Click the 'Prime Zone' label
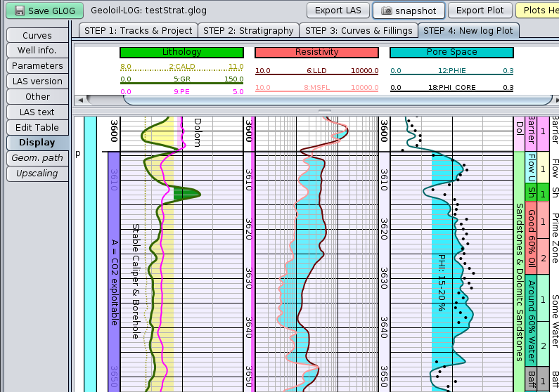 [x=555, y=238]
